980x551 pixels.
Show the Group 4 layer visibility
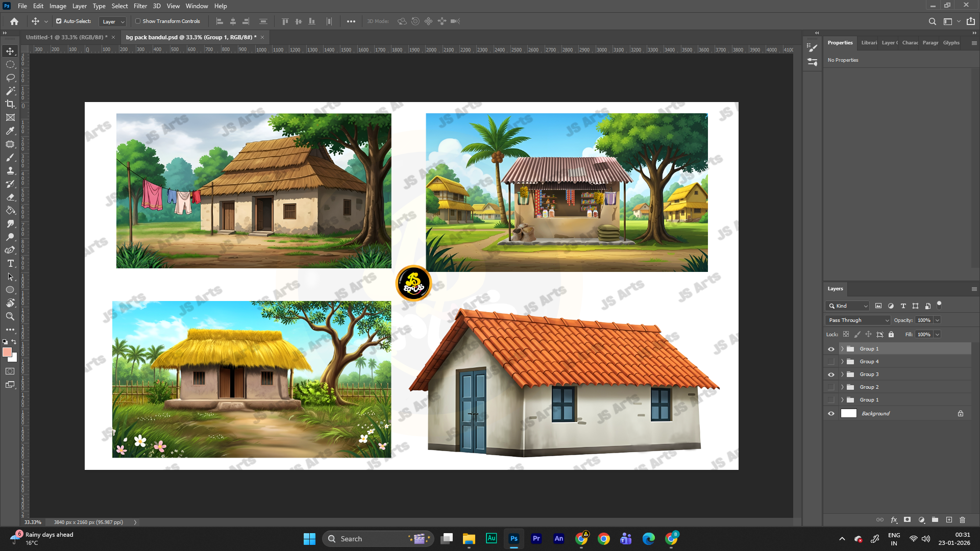coord(831,362)
